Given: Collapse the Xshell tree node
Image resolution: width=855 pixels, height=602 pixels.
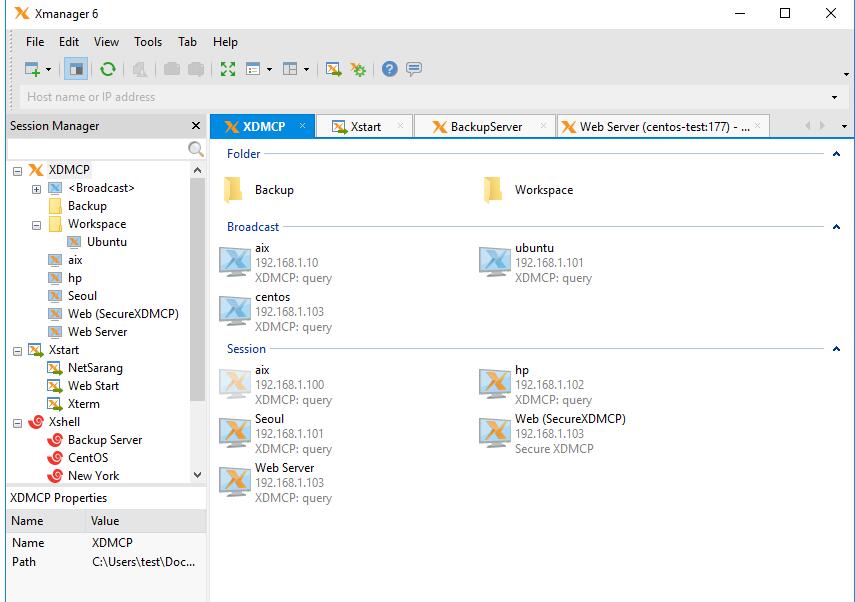Looking at the screenshot, I should (x=17, y=423).
